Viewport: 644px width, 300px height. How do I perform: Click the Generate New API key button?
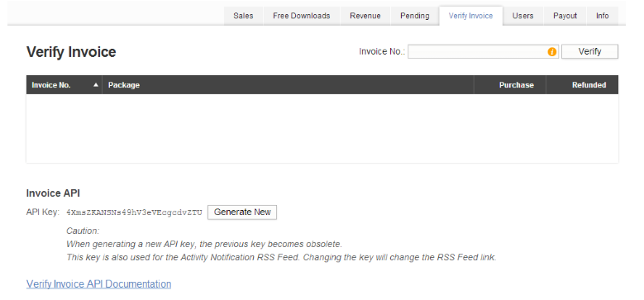242,212
